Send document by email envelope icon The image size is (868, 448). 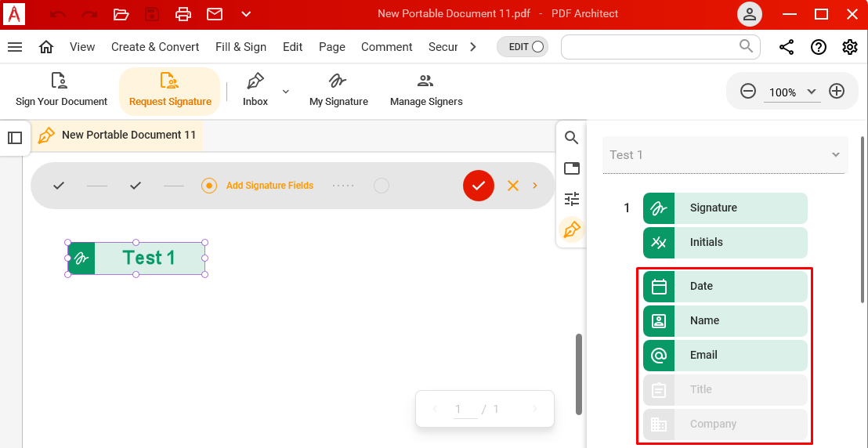click(215, 14)
